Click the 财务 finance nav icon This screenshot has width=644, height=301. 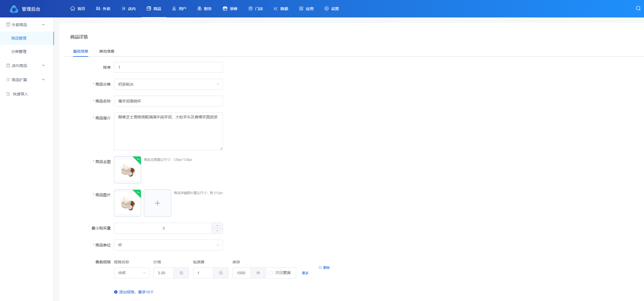(x=199, y=9)
